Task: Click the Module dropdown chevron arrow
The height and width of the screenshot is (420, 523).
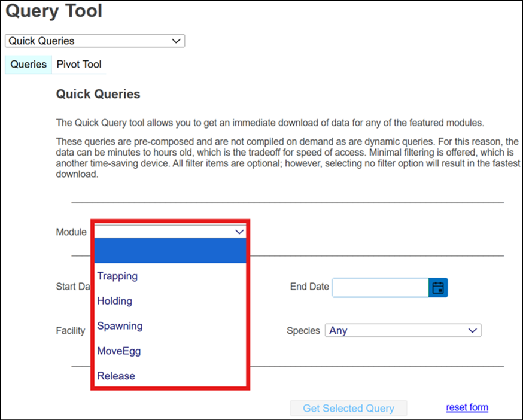Action: point(239,232)
